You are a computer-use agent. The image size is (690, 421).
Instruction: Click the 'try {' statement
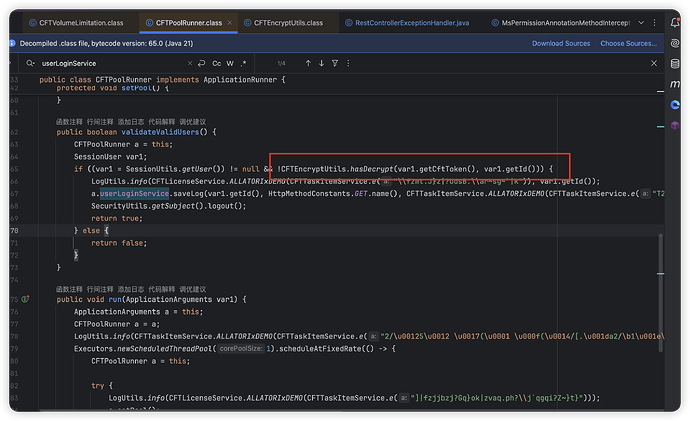pos(102,385)
